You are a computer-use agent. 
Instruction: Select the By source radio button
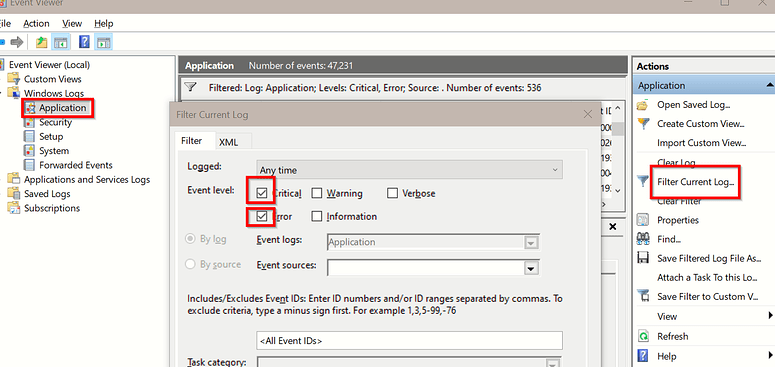tap(190, 264)
